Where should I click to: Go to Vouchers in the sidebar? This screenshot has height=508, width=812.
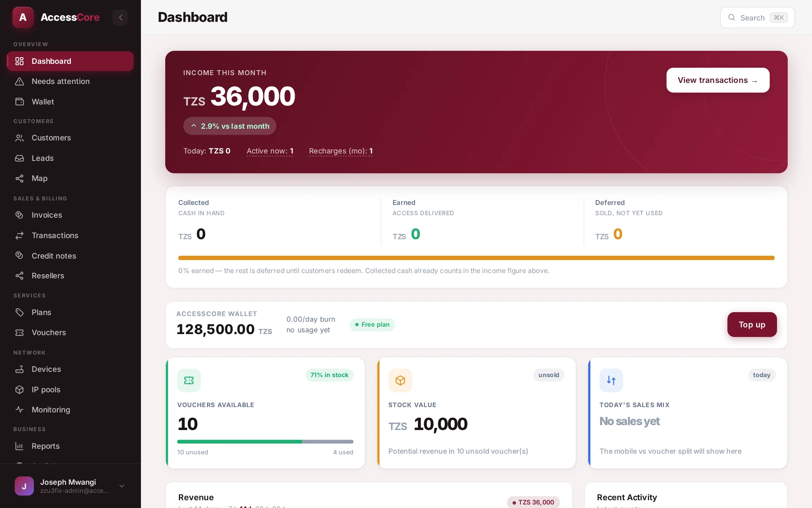click(70, 333)
